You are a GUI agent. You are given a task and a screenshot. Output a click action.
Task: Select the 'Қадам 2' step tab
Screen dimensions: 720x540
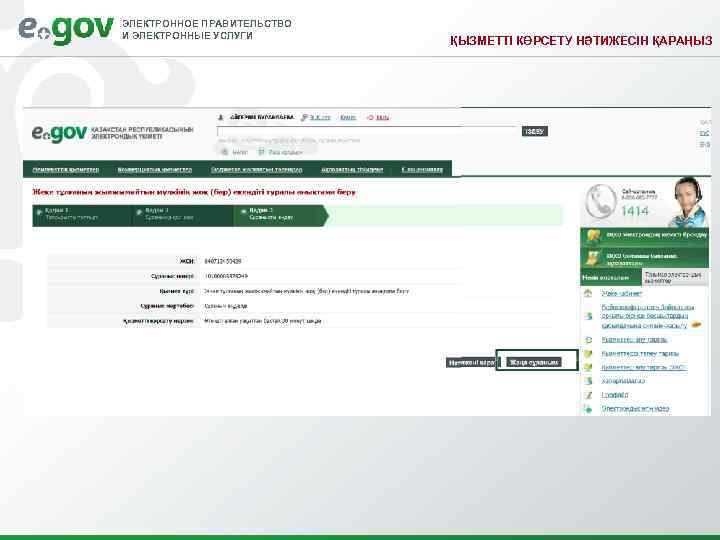tap(182, 215)
